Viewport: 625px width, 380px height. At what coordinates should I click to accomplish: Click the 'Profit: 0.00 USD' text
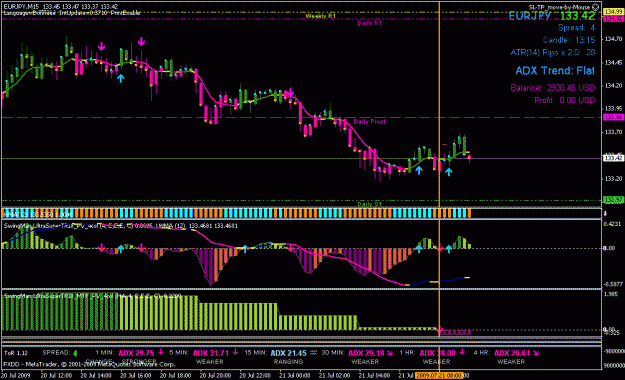click(x=564, y=100)
